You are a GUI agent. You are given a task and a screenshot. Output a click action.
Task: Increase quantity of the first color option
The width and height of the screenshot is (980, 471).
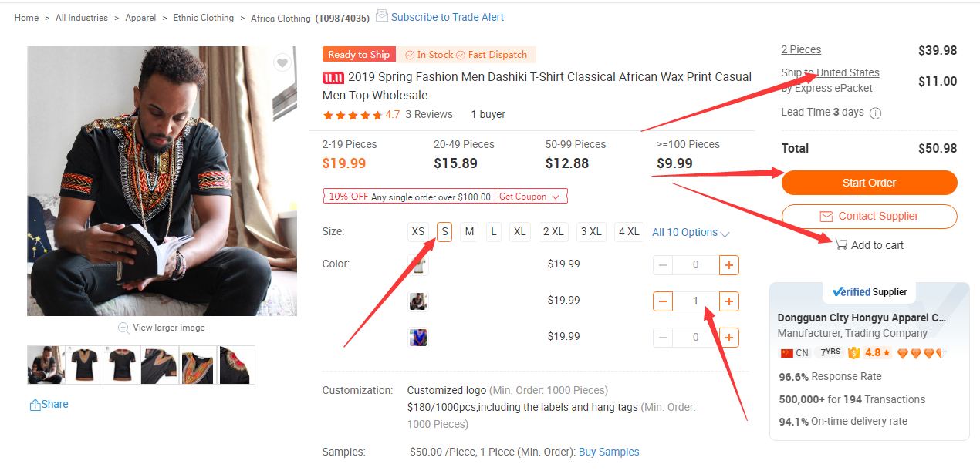click(x=728, y=265)
